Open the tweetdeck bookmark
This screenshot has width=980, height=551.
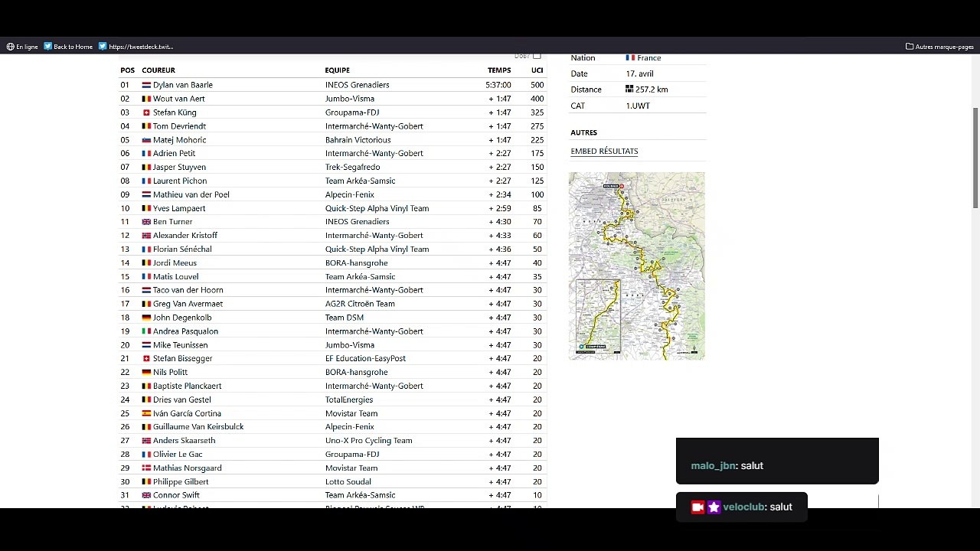[x=136, y=47]
